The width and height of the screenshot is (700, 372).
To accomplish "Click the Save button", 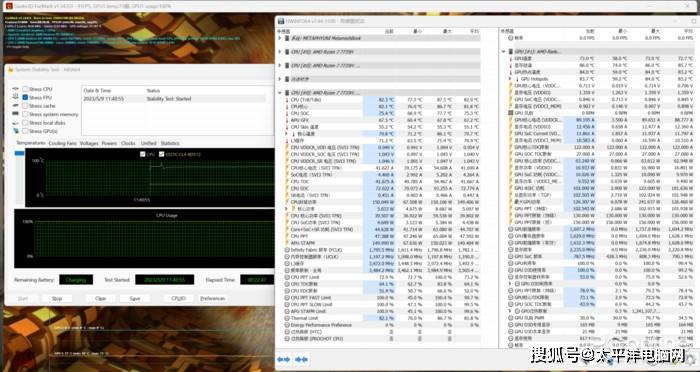I will [135, 298].
